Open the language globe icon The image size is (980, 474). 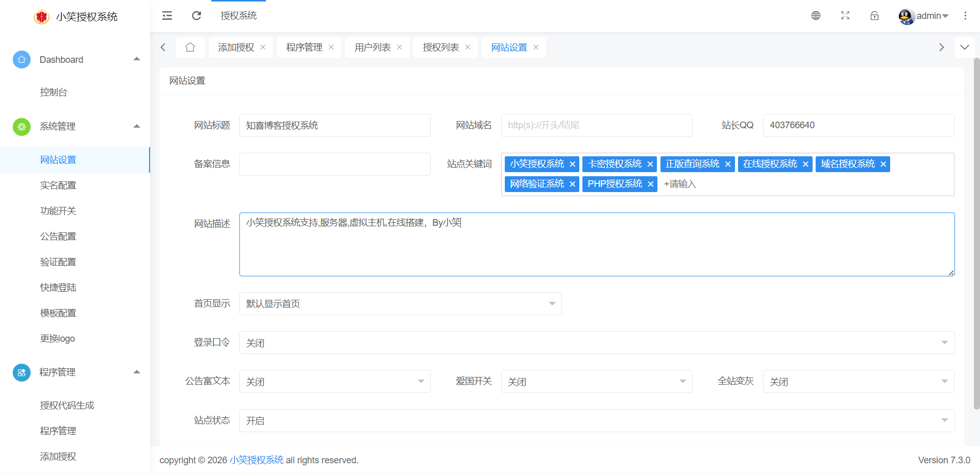816,16
